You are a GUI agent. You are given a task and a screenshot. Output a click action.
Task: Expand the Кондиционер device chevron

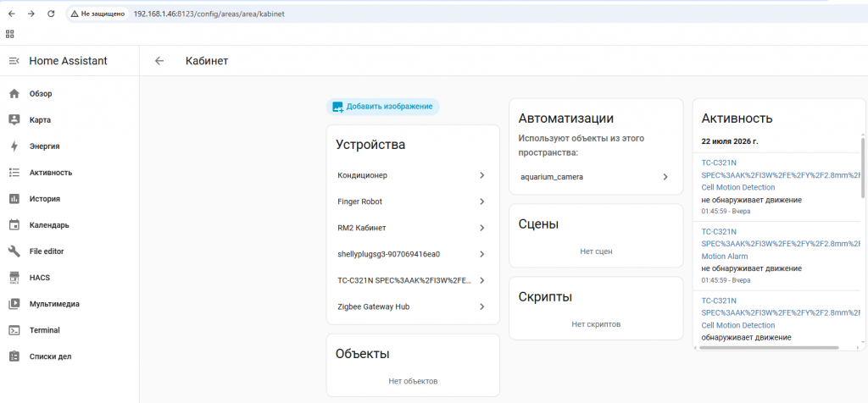[x=481, y=175]
